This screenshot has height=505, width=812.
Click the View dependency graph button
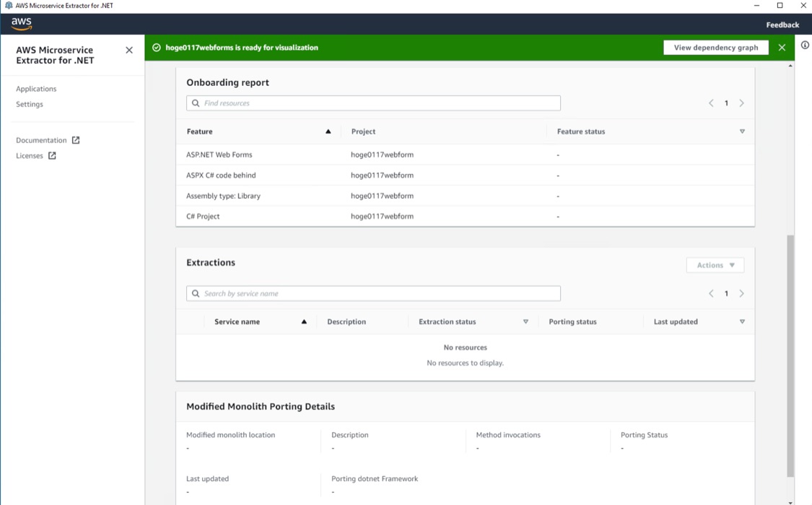pos(715,47)
